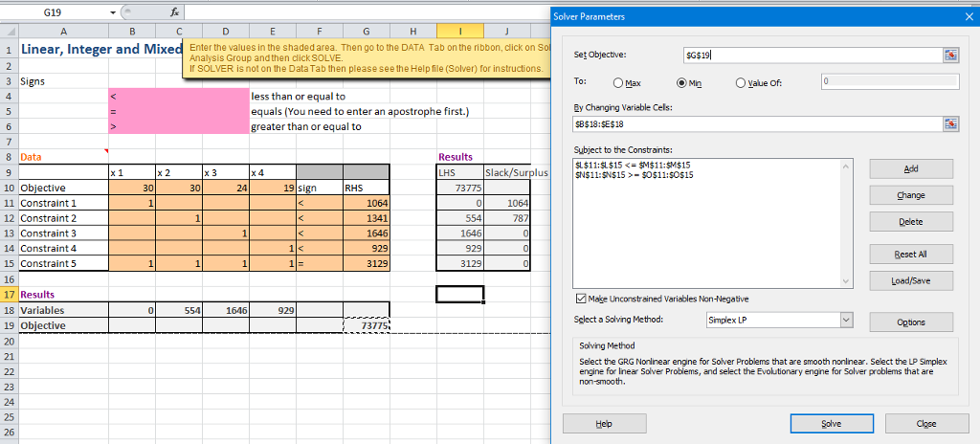Click the 'Constraint 3' label cell
Image resolution: width=980 pixels, height=444 pixels.
pyautogui.click(x=63, y=233)
